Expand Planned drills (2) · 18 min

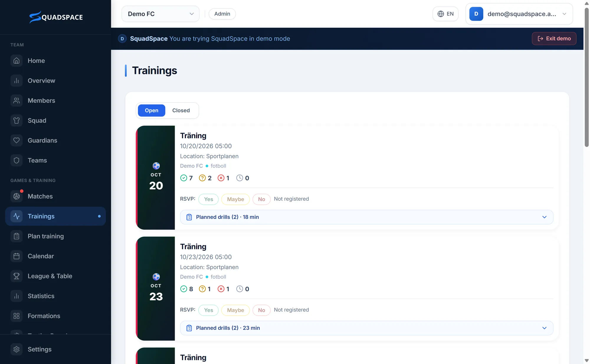[366, 217]
